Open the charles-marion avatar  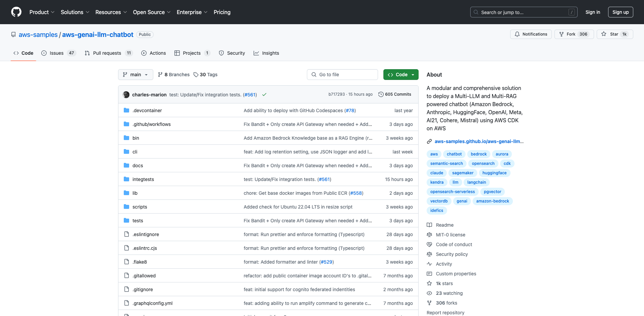click(x=126, y=94)
